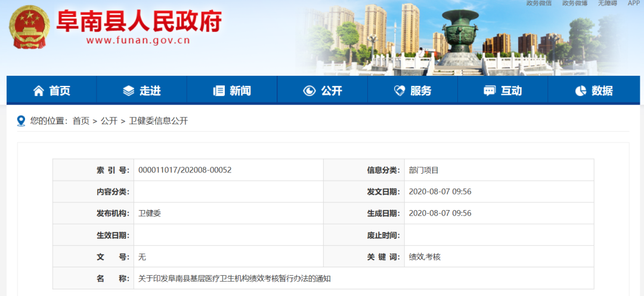644x296 pixels.
Task: Open the 公开 navigation menu item
Action: (x=323, y=91)
